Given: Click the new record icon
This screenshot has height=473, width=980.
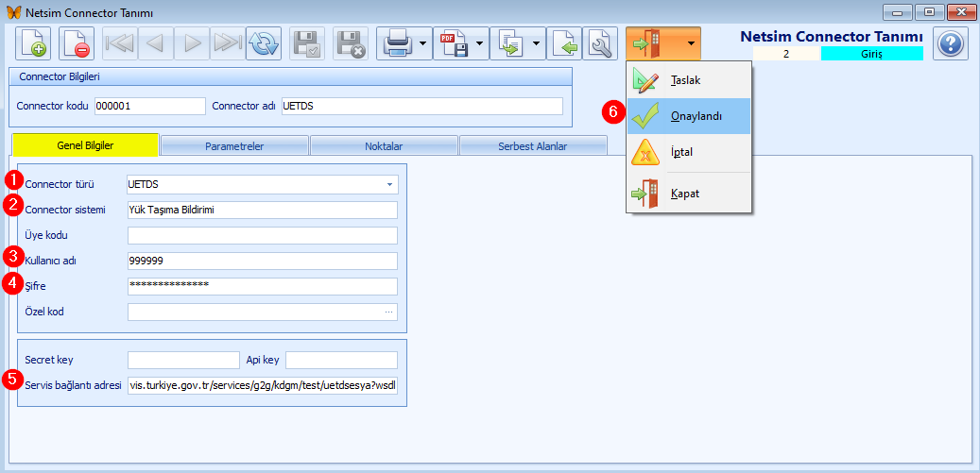Looking at the screenshot, I should pyautogui.click(x=34, y=43).
